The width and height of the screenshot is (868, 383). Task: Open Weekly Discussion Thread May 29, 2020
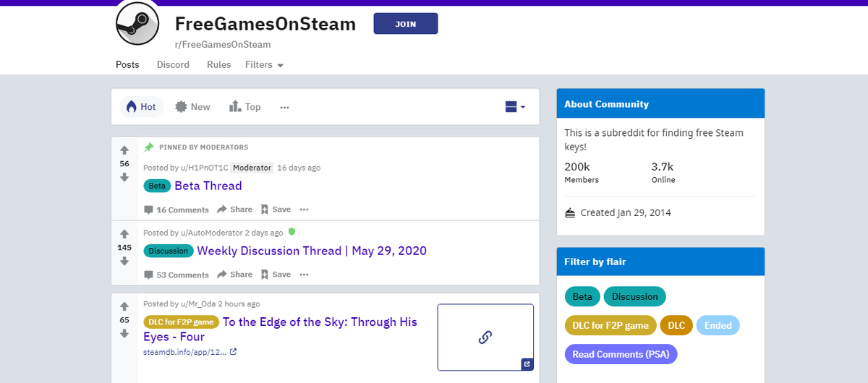point(312,251)
